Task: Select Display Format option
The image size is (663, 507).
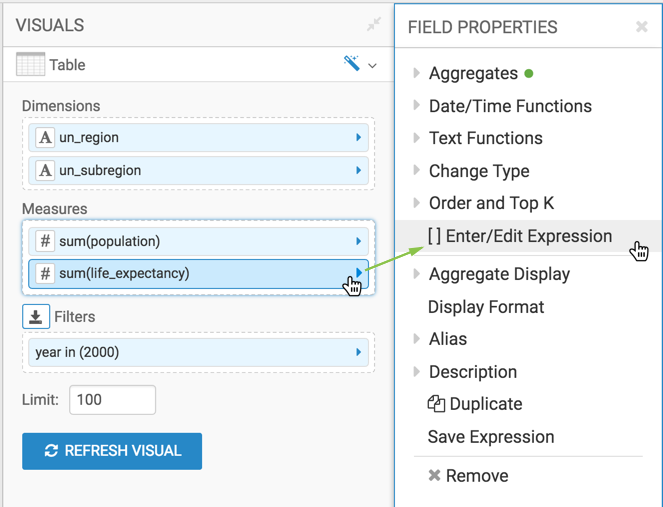Action: point(486,307)
